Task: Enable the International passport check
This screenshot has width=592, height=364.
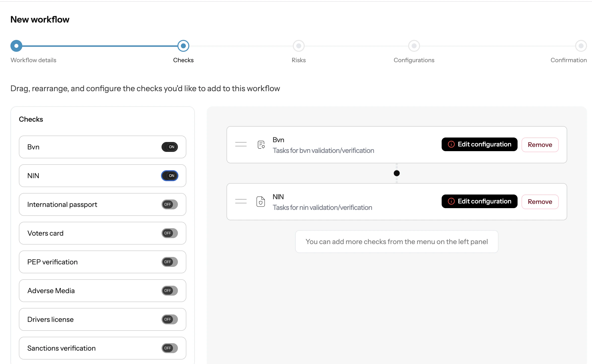Action: click(169, 204)
